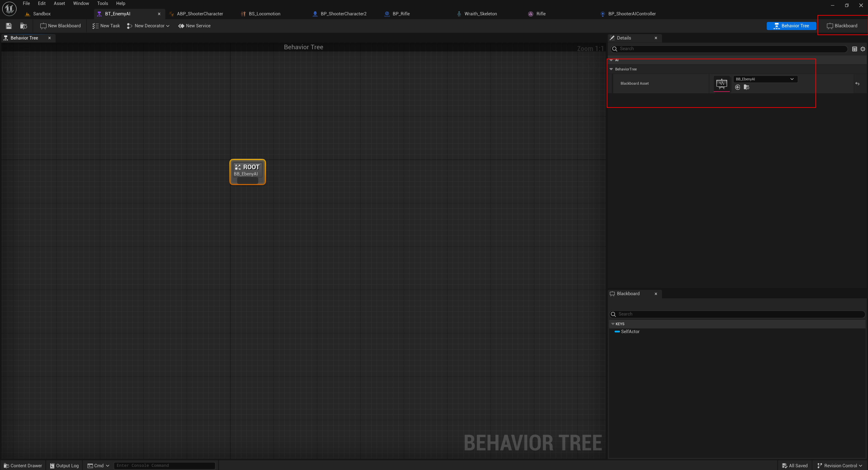Click the Blackboard Asset thumbnail
The height and width of the screenshot is (470, 868).
(x=721, y=84)
